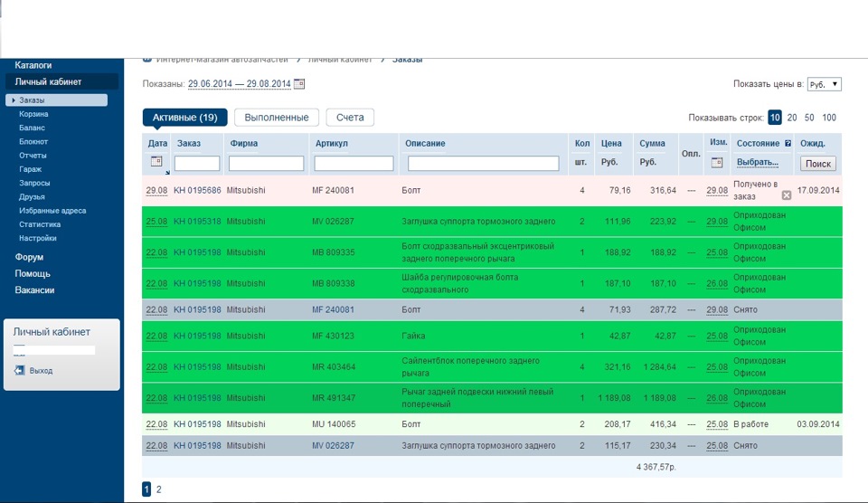
Task: Show 50 rows per page
Action: (809, 118)
